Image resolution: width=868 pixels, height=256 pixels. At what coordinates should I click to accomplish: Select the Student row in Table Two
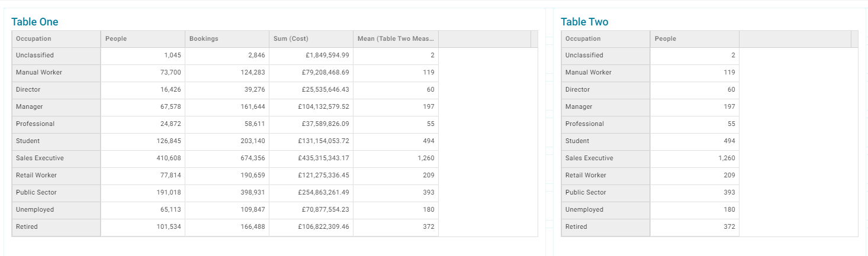[x=650, y=141]
